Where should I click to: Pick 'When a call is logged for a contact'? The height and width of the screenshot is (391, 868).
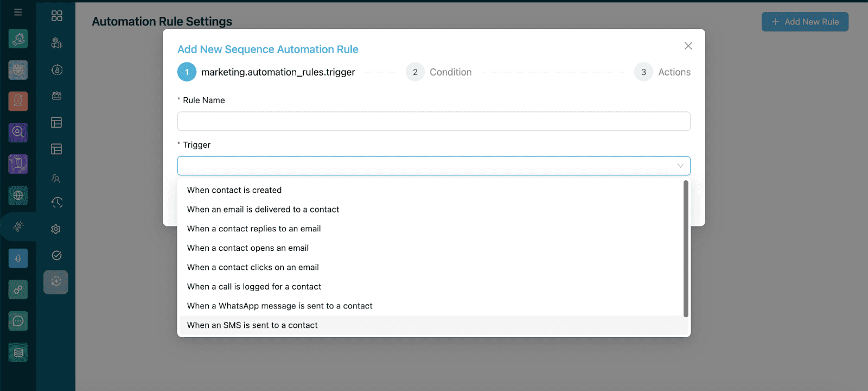pyautogui.click(x=254, y=287)
